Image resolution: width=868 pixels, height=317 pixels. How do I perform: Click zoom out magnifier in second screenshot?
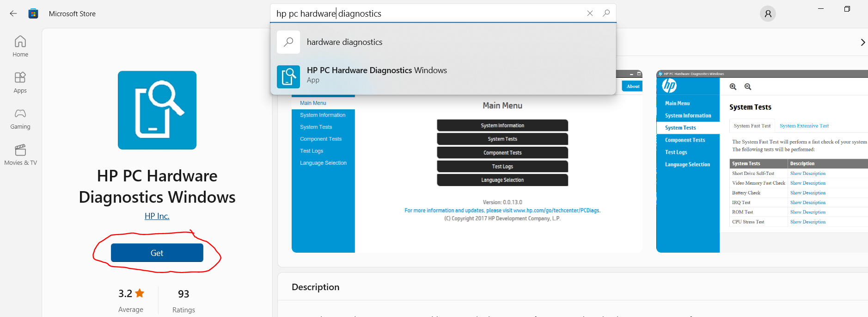[748, 87]
